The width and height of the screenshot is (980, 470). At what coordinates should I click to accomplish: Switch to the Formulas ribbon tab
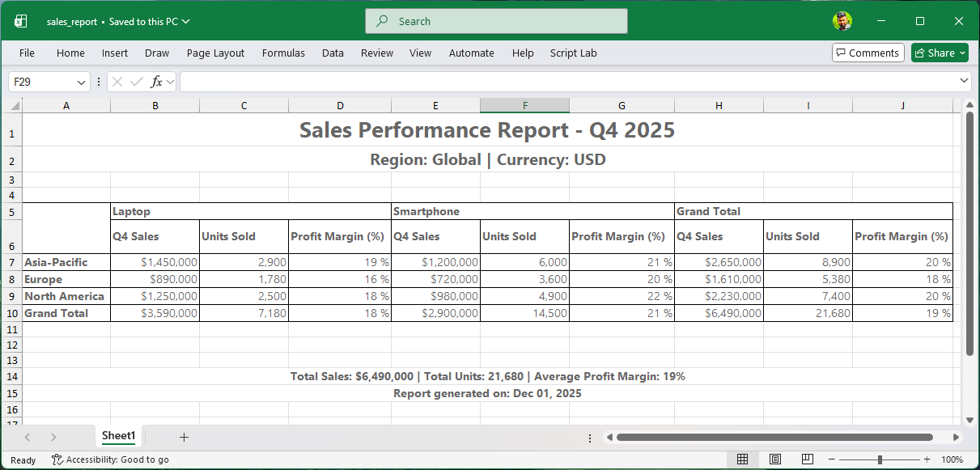[x=283, y=53]
